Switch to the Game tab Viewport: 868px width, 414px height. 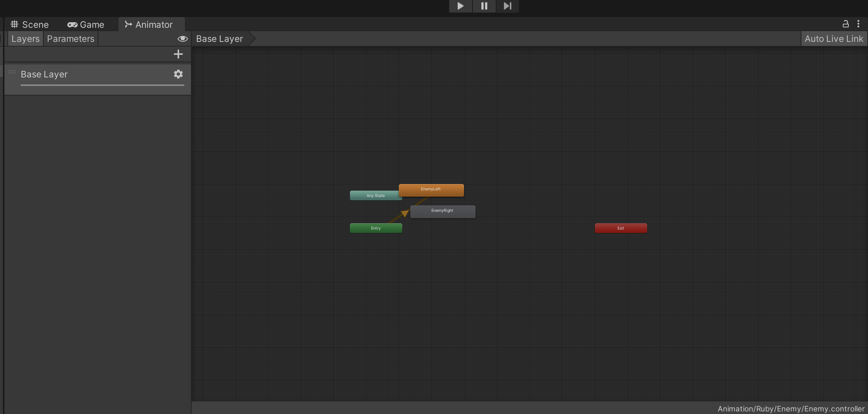[86, 24]
